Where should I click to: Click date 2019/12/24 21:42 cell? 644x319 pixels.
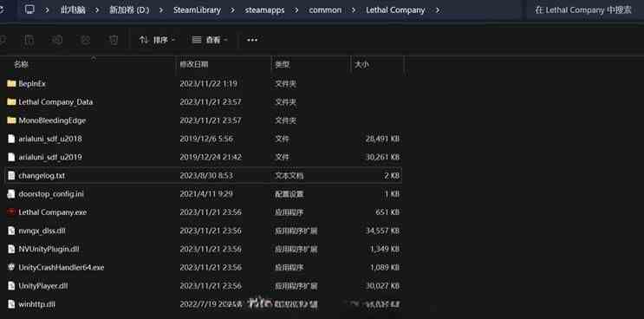[x=211, y=157]
